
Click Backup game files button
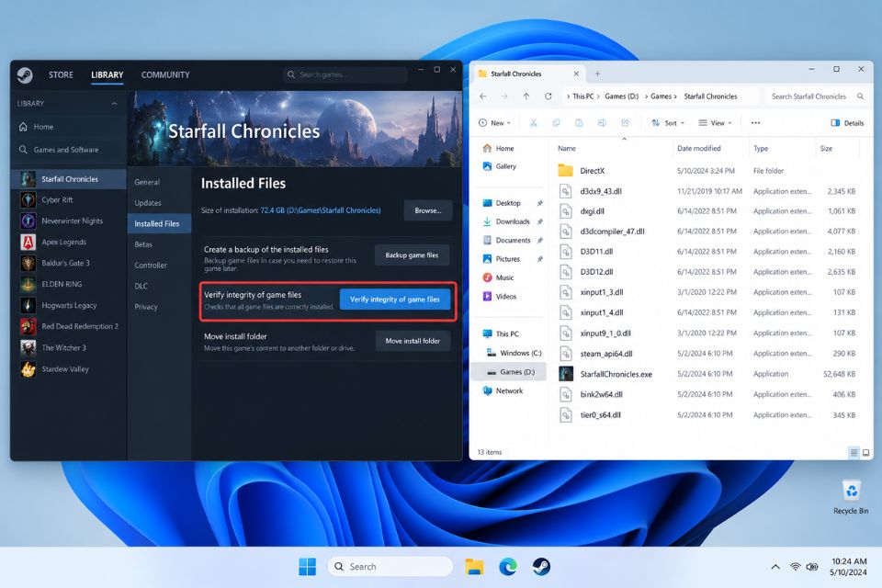tap(412, 255)
